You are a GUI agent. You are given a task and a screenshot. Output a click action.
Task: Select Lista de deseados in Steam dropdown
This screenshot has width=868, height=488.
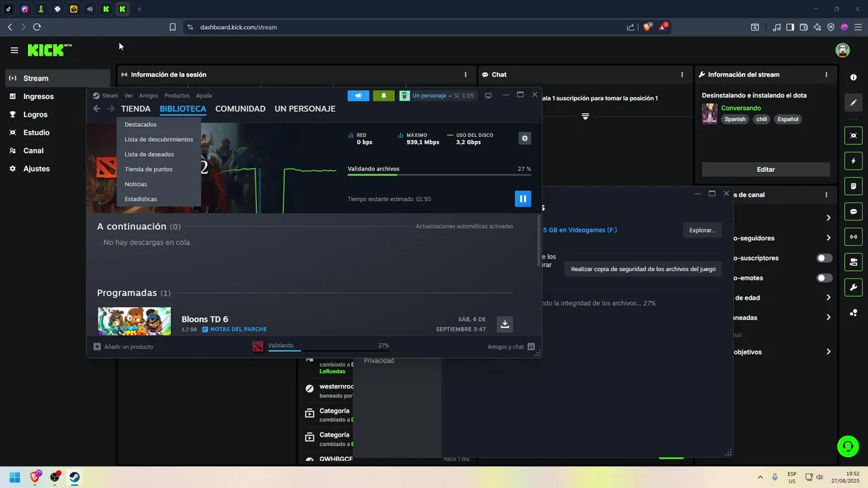(149, 155)
